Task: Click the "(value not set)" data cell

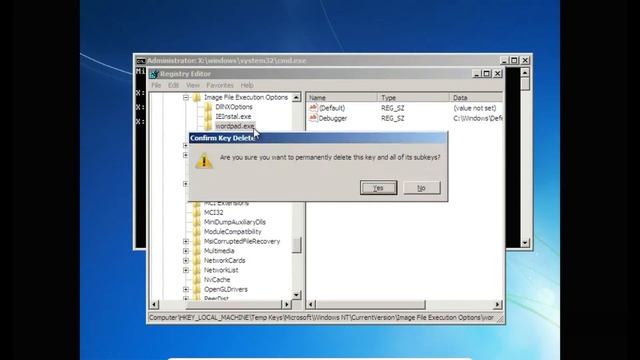Action: (475, 108)
